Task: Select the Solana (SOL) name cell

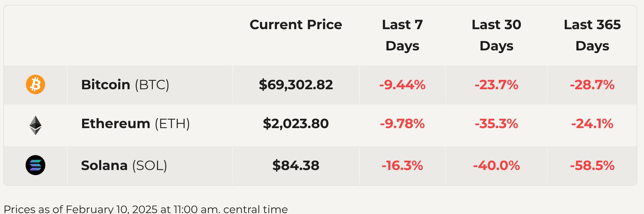Action: (x=124, y=166)
